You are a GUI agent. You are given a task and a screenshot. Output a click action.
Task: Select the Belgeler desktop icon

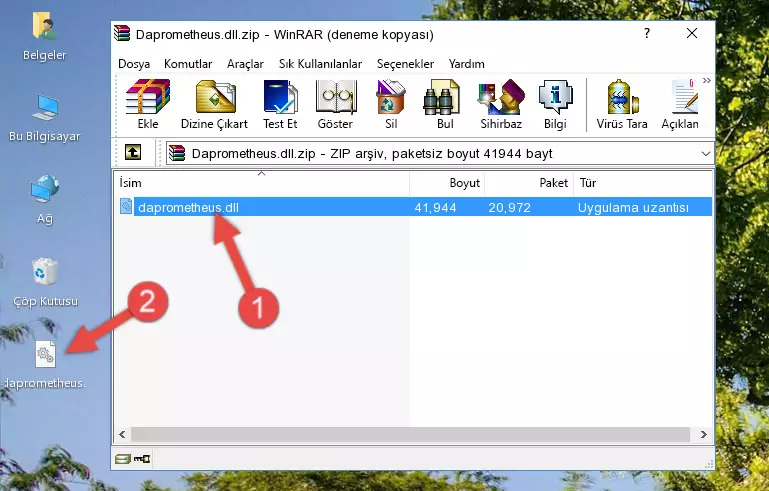point(45,37)
